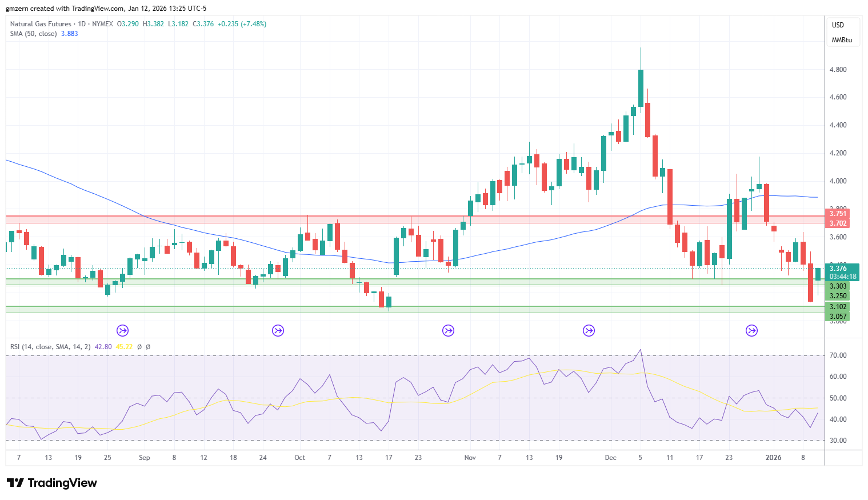
Task: Click the event marker icon below late-December candles
Action: 751,330
